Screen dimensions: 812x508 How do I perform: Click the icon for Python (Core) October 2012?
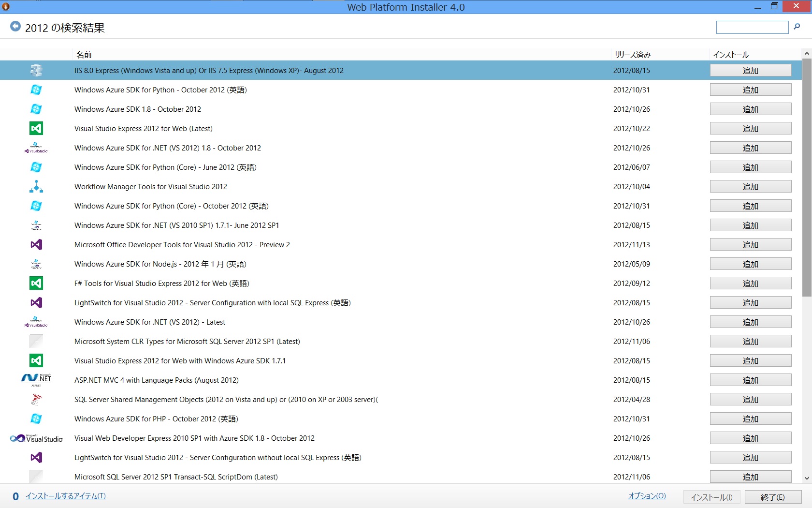click(36, 206)
